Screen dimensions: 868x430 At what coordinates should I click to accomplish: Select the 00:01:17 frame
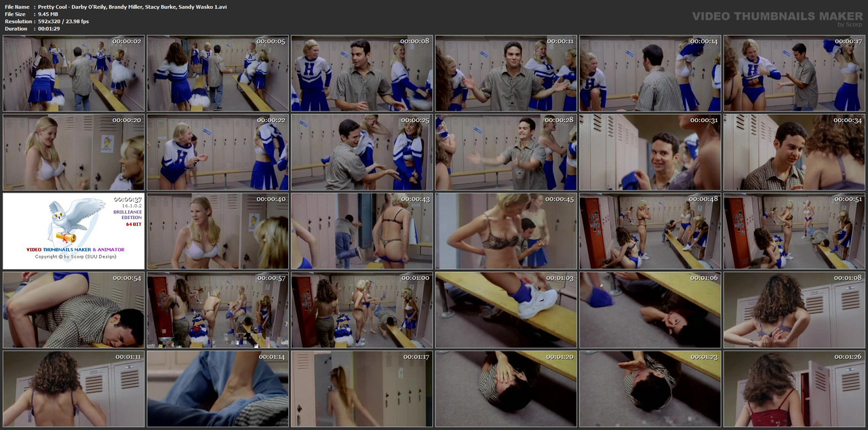[x=362, y=389]
